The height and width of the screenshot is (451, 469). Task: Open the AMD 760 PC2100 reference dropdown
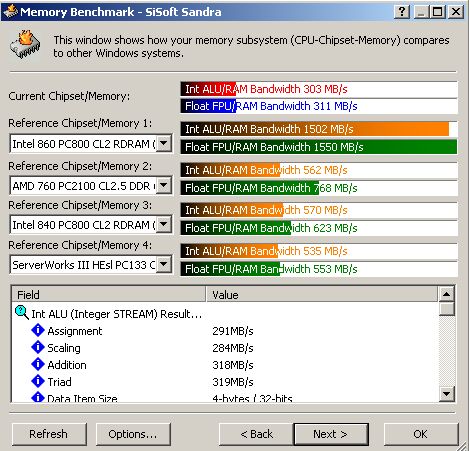point(164,185)
